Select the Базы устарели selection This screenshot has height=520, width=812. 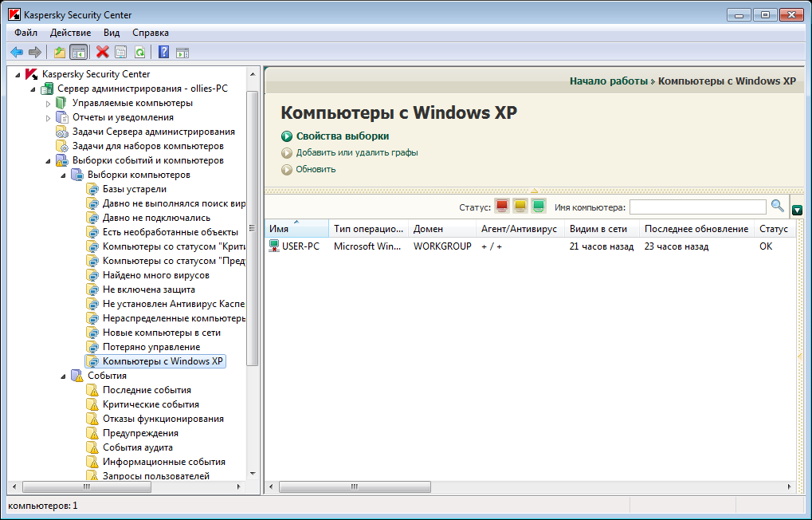tap(135, 189)
